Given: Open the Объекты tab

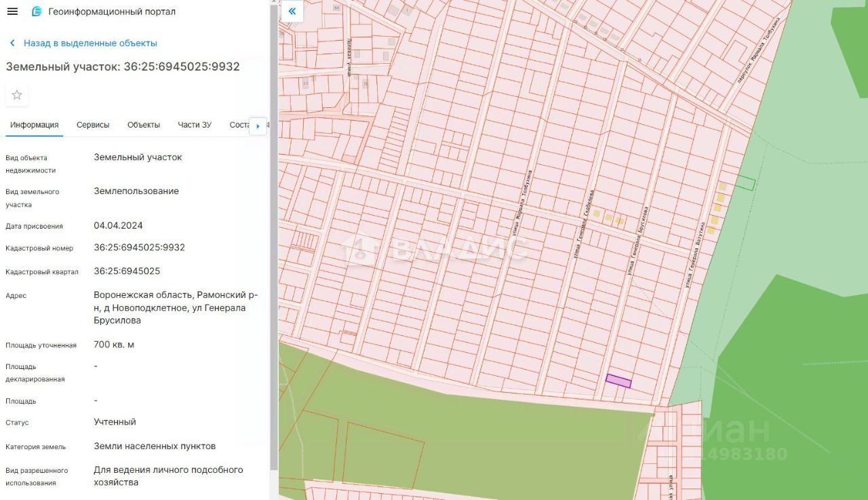Looking at the screenshot, I should coord(144,125).
